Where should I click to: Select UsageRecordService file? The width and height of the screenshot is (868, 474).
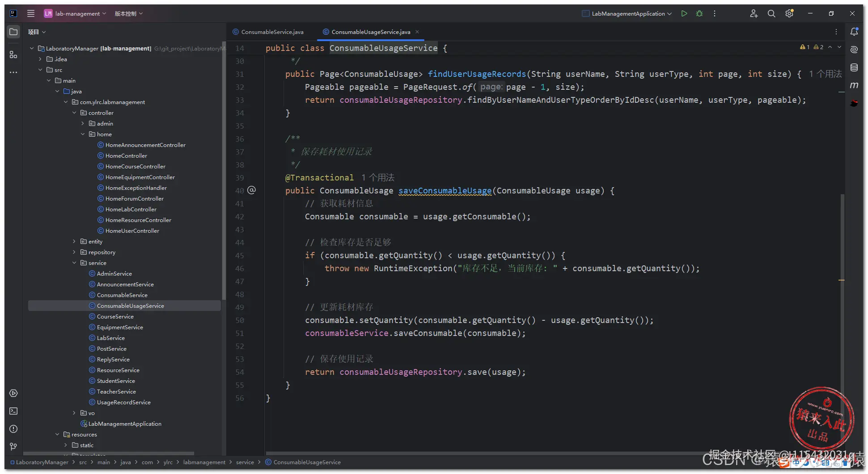tap(123, 402)
